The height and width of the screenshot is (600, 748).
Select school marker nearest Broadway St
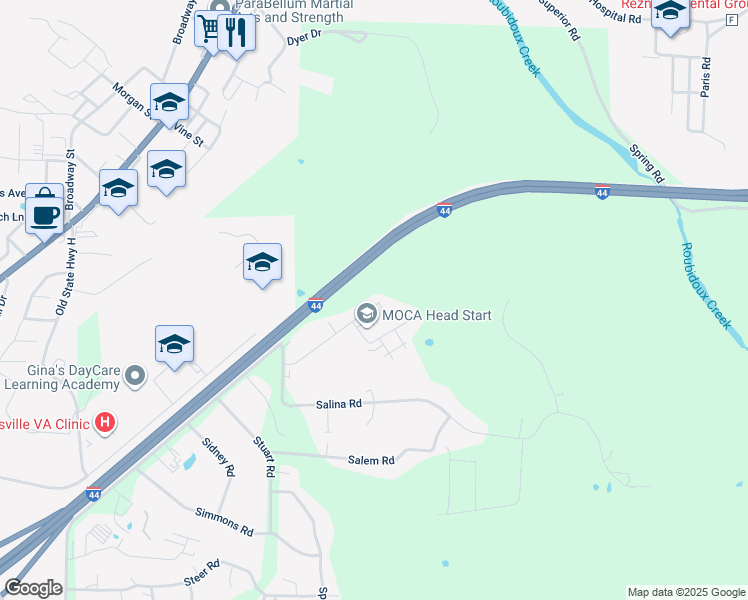pos(119,188)
